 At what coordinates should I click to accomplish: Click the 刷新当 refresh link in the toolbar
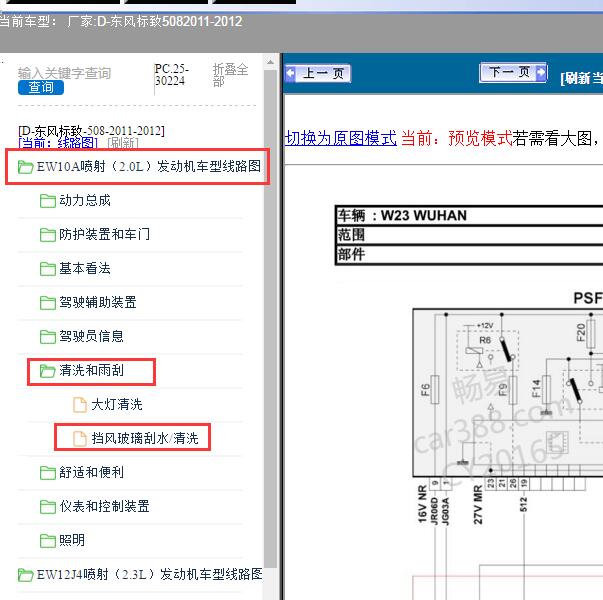581,78
